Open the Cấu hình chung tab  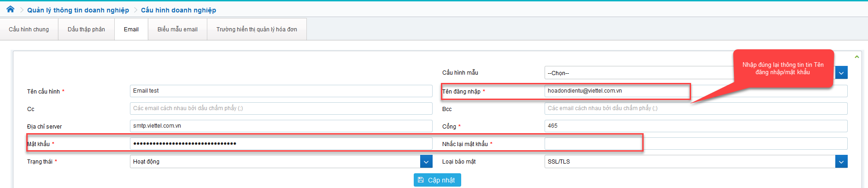29,29
